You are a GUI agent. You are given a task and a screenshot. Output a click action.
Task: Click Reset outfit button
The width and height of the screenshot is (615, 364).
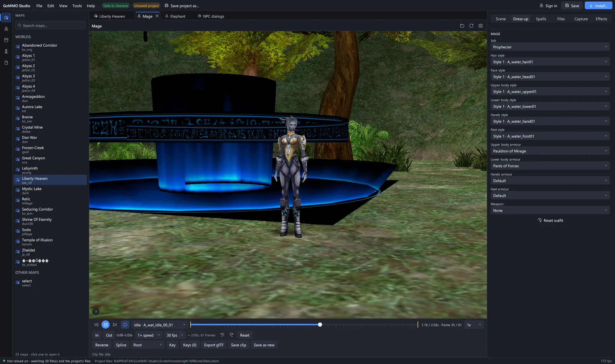tap(550, 220)
